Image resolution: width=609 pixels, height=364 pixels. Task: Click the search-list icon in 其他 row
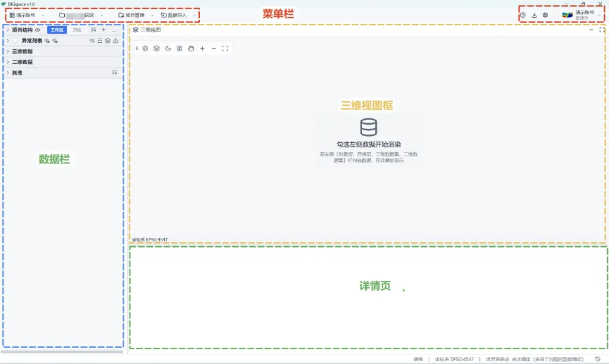(115, 73)
